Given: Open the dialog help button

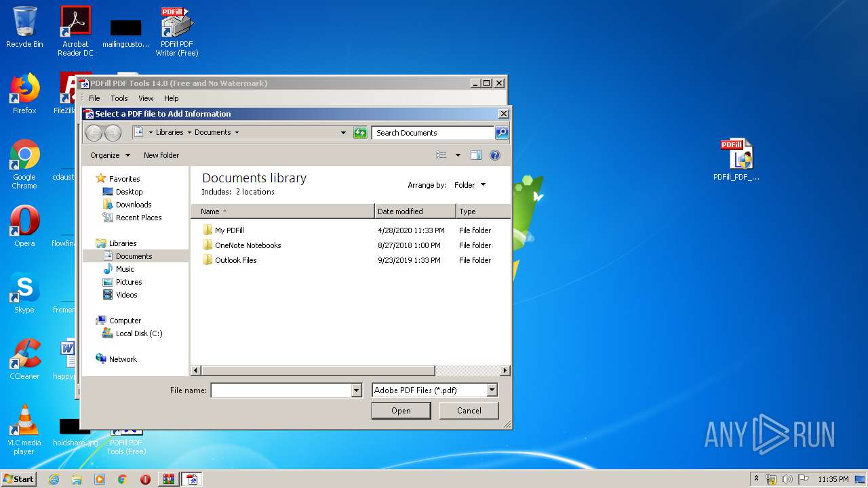Looking at the screenshot, I should click(495, 155).
